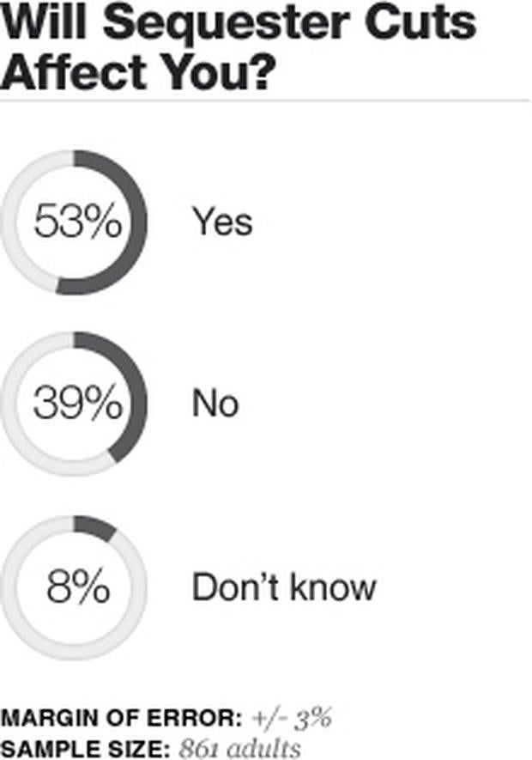Image resolution: width=532 pixels, height=760 pixels.
Task: Select the MARGIN OF ERROR label
Action: 121,718
